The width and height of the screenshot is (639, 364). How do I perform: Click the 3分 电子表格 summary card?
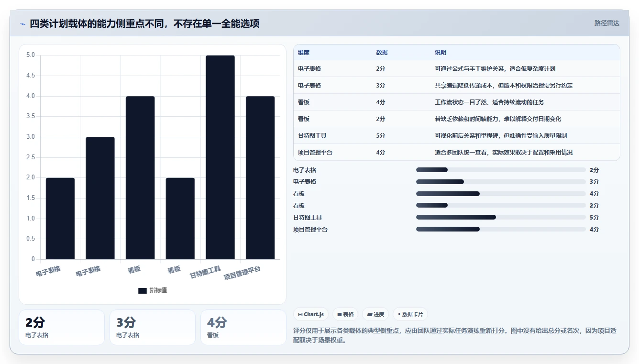tap(153, 327)
